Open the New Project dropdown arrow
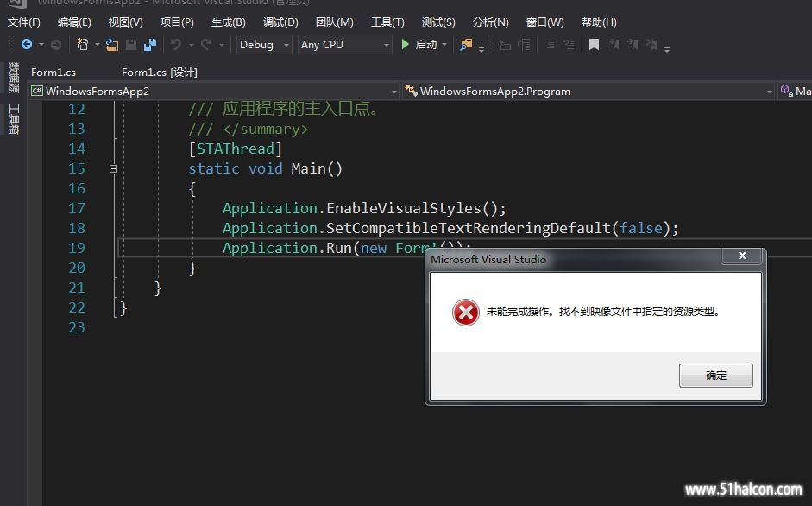Image resolution: width=812 pixels, height=506 pixels. pos(97,45)
